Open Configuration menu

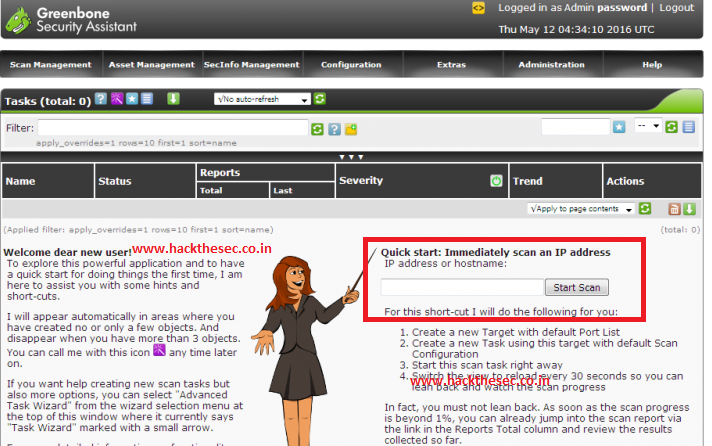point(351,64)
